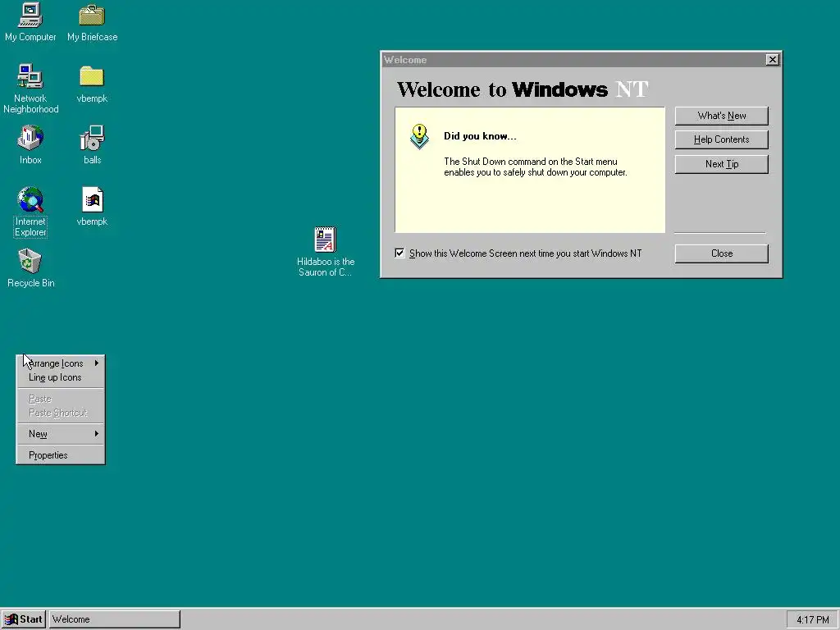840x630 pixels.
Task: Click the 'Welcome to Windows NT' banner heading
Action: tap(523, 89)
